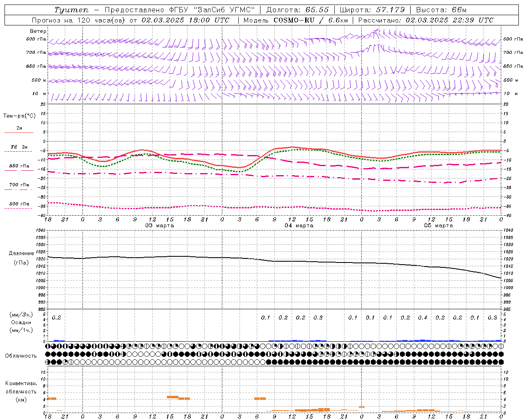This screenshot has height=420, width=525.
Task: Click the Облачность panel label
Action: point(21,356)
